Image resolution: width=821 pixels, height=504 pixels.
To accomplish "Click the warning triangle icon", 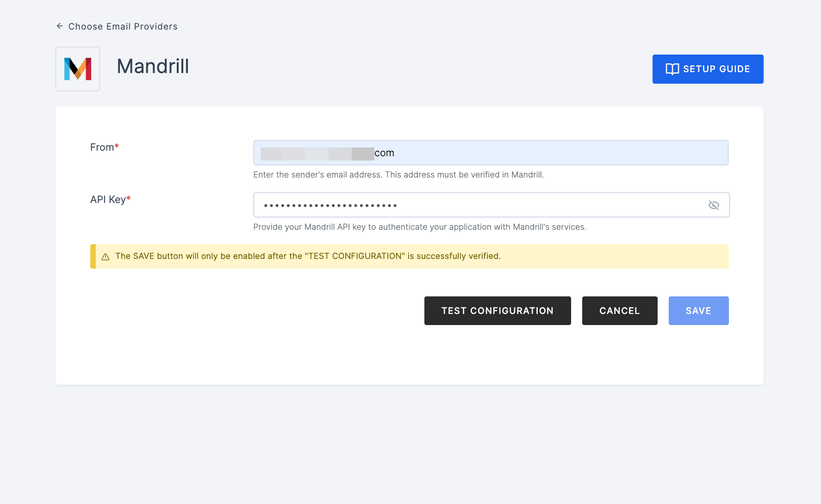I will point(106,257).
